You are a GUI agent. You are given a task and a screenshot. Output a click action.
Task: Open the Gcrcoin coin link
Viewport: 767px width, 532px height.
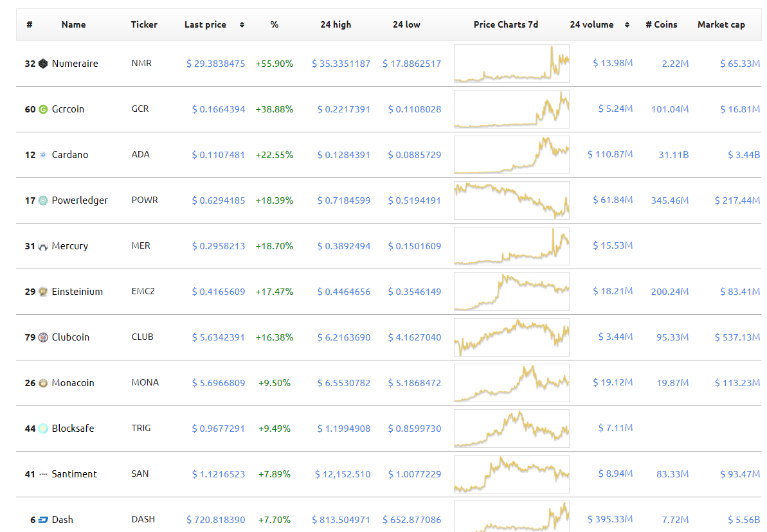tap(68, 109)
